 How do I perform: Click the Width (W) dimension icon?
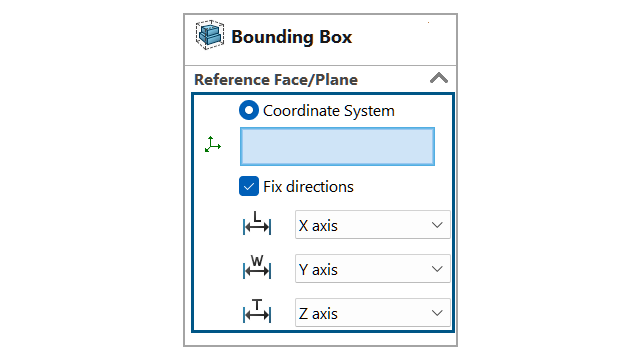coord(257,267)
